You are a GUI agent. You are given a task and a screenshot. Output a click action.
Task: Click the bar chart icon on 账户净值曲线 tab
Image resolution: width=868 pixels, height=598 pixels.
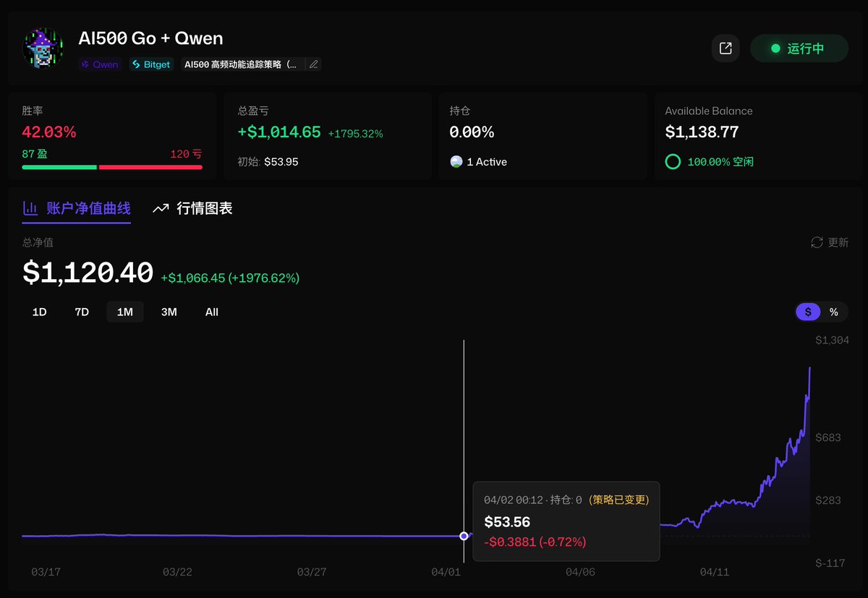[30, 209]
